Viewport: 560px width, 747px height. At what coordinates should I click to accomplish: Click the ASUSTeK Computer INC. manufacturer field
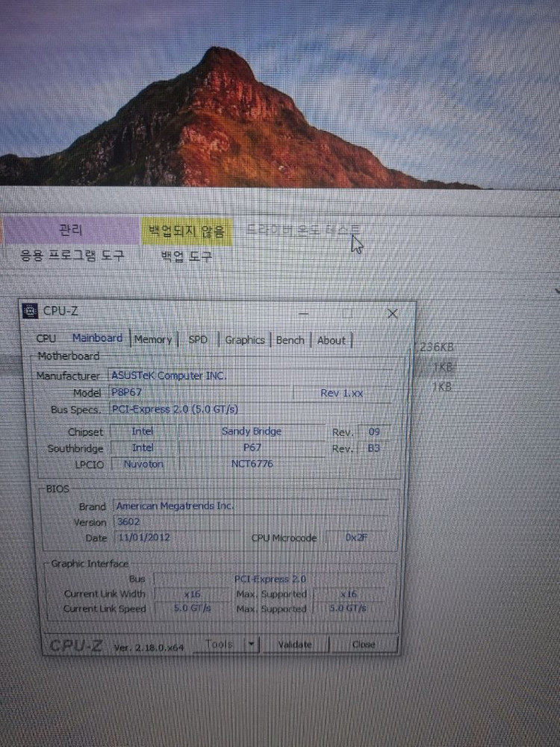(250, 376)
